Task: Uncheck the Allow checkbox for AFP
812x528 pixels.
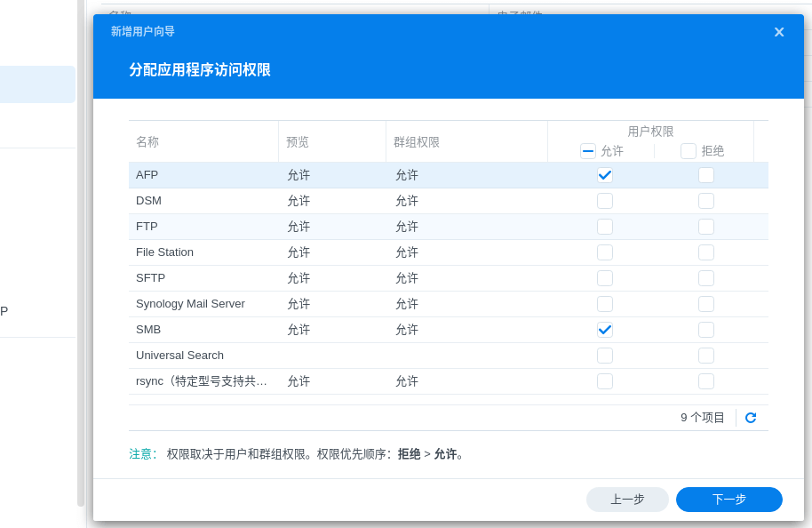Action: [x=605, y=175]
